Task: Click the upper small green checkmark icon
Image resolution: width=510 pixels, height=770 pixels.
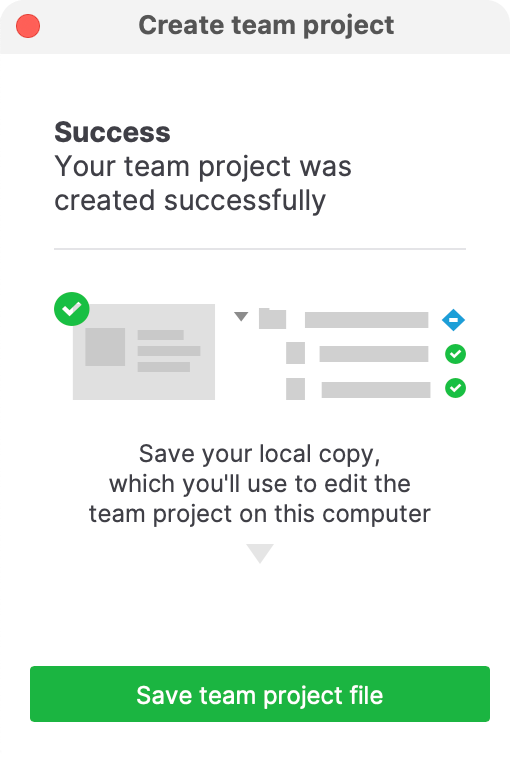Action: click(x=455, y=354)
